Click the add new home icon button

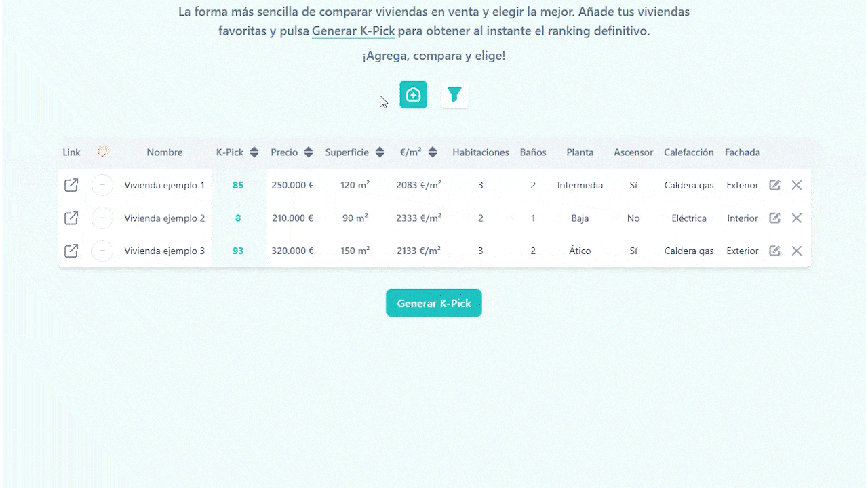[413, 95]
